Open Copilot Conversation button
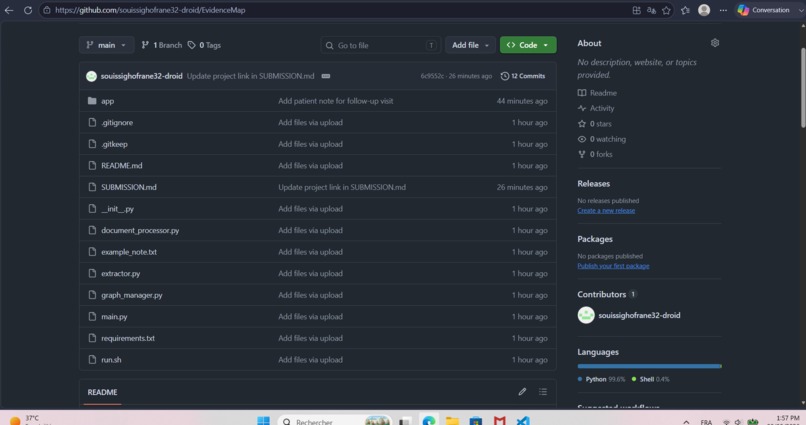Image resolution: width=806 pixels, height=425 pixels. [764, 10]
